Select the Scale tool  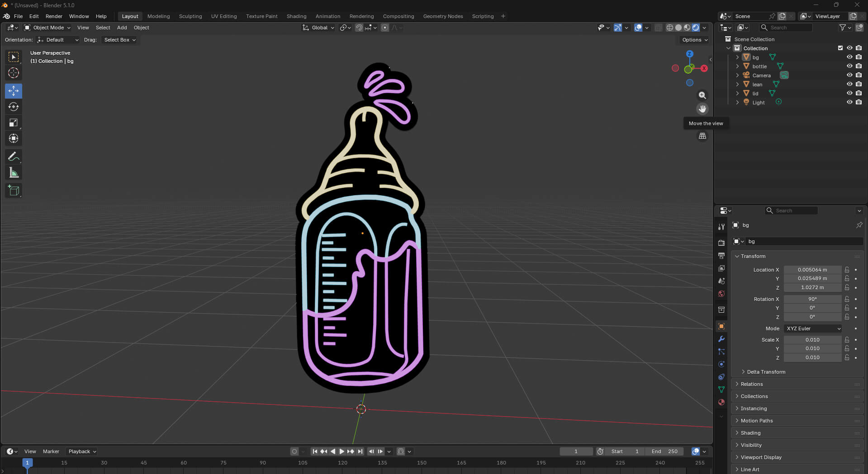pos(14,122)
